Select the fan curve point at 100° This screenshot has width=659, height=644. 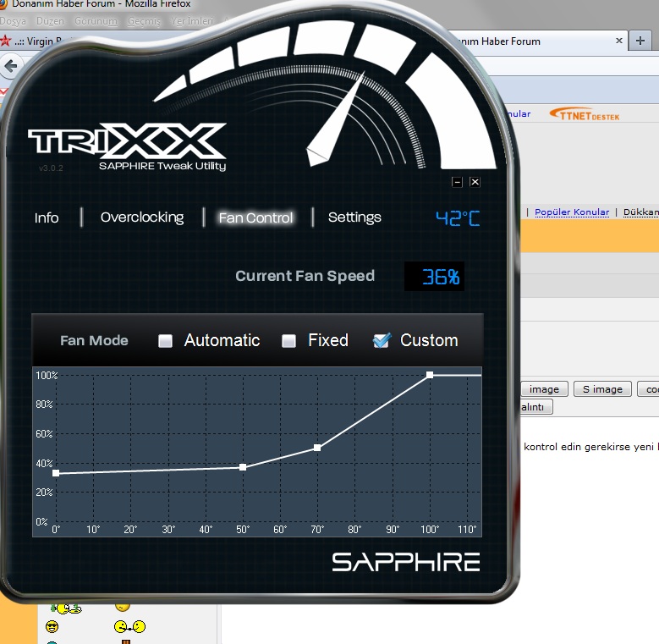click(x=430, y=375)
